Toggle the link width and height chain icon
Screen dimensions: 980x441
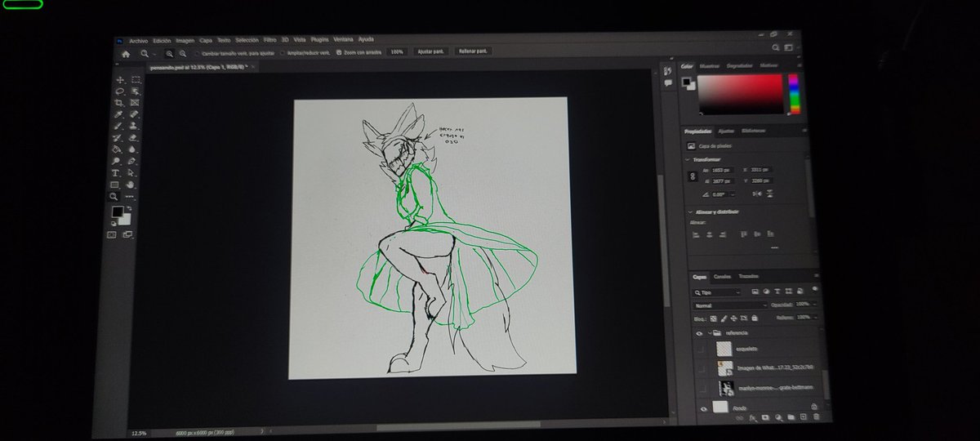tap(693, 176)
